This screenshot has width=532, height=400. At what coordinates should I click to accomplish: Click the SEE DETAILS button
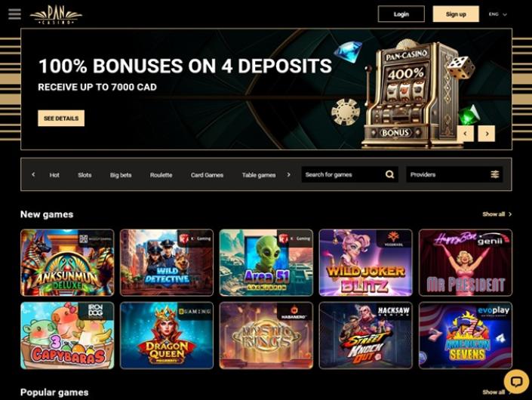61,118
